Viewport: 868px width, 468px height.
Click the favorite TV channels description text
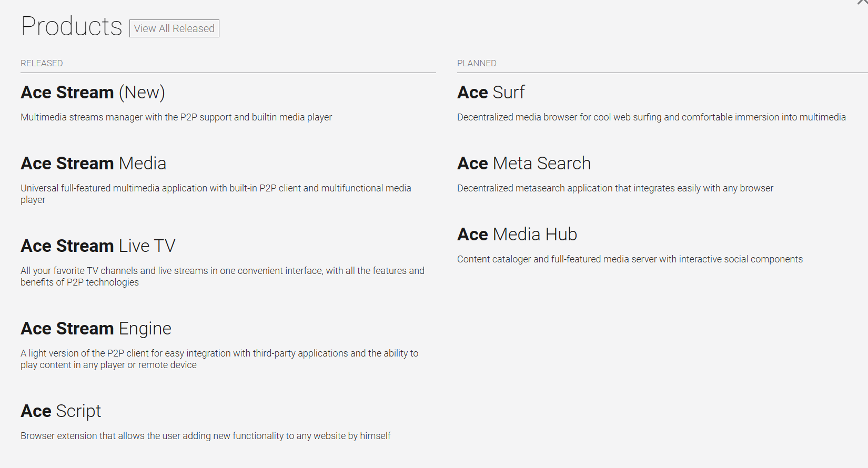(x=222, y=271)
